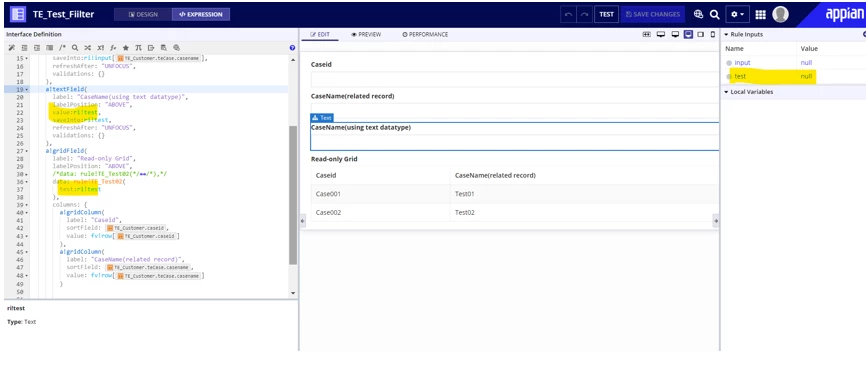Open the nine-dot navigation grid menu
This screenshot has width=866, height=370.
point(761,14)
